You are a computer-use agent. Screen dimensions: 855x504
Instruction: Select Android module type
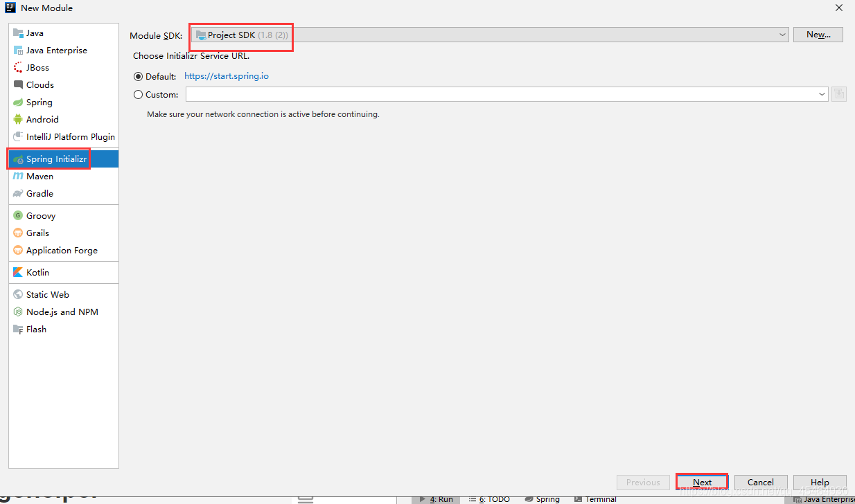pyautogui.click(x=64, y=120)
